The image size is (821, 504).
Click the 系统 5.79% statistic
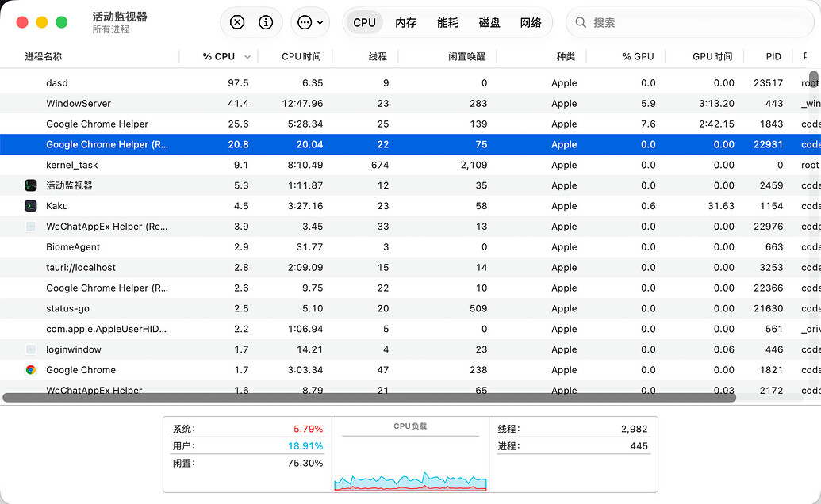click(247, 429)
